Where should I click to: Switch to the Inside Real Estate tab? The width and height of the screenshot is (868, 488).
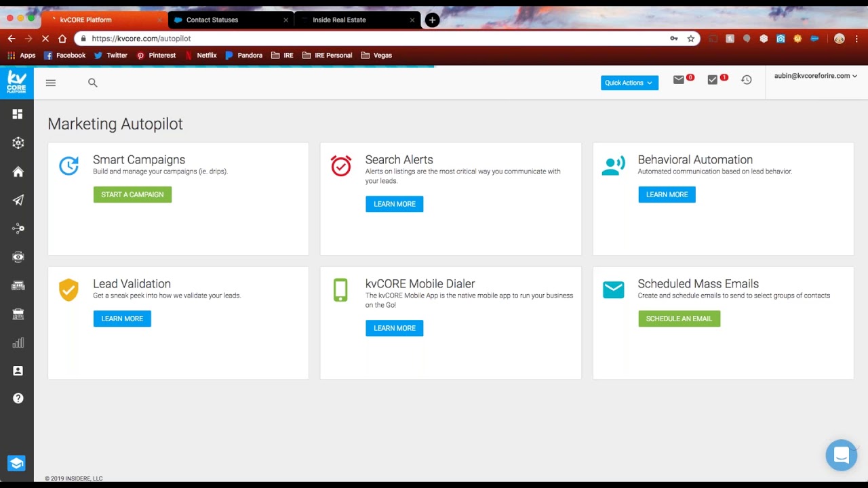(357, 20)
